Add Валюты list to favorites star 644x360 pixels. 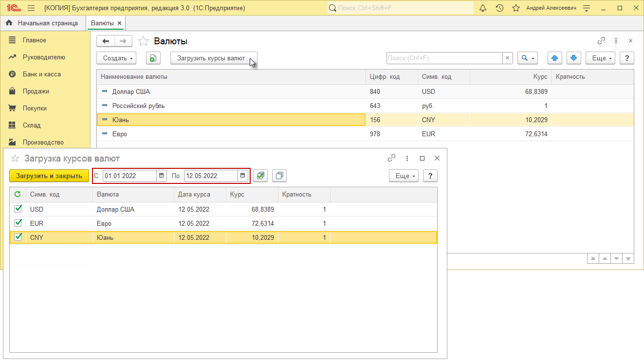[143, 41]
